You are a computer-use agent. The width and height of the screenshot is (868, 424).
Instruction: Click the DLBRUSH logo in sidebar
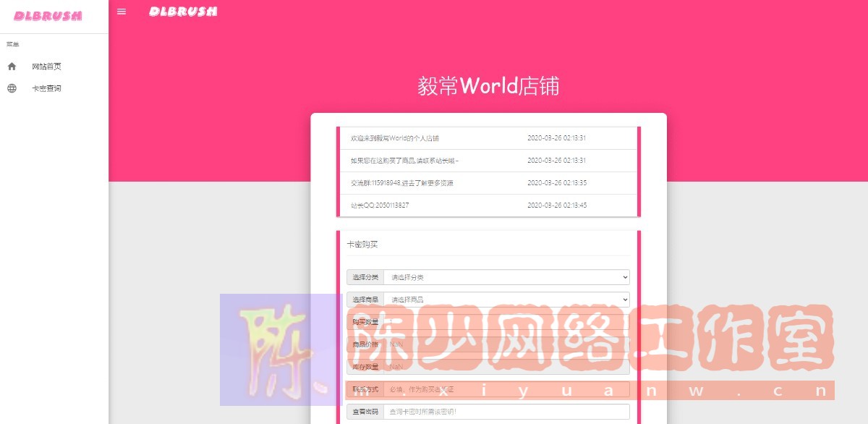[x=48, y=16]
